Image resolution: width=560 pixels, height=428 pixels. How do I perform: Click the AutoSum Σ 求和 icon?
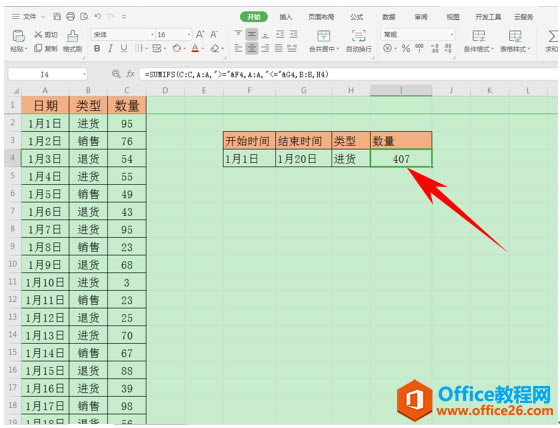coord(552,41)
